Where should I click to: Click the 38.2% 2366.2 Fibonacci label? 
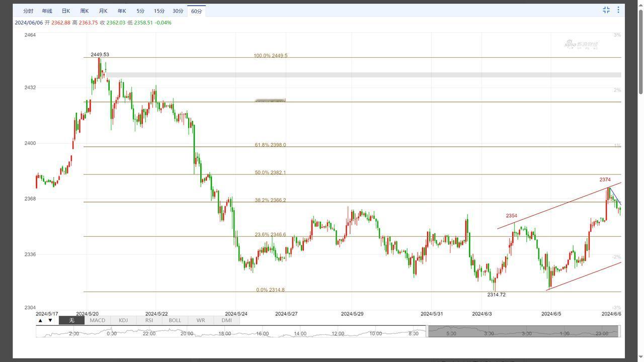pos(270,200)
